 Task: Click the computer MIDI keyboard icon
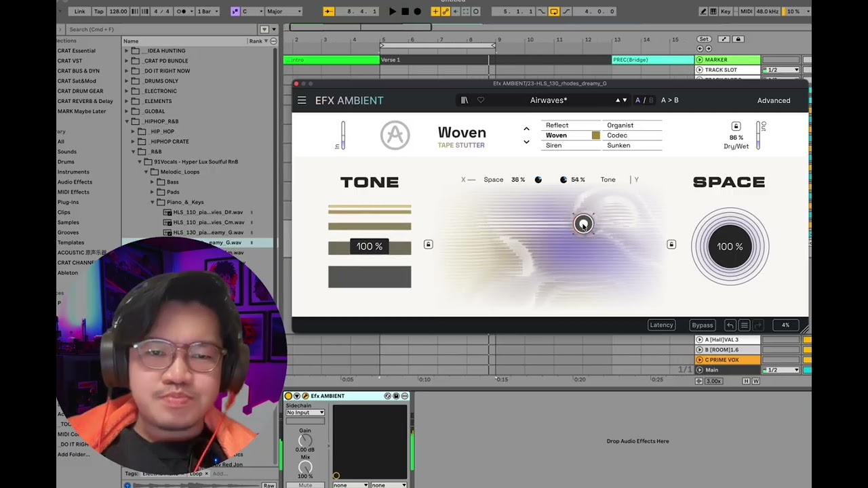coord(713,12)
